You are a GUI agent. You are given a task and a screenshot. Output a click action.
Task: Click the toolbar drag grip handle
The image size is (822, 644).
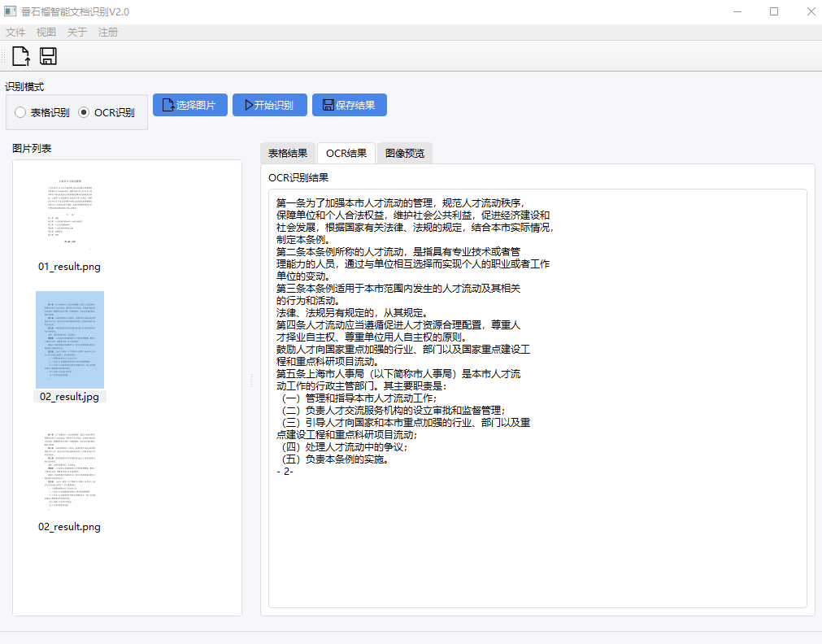[4, 56]
